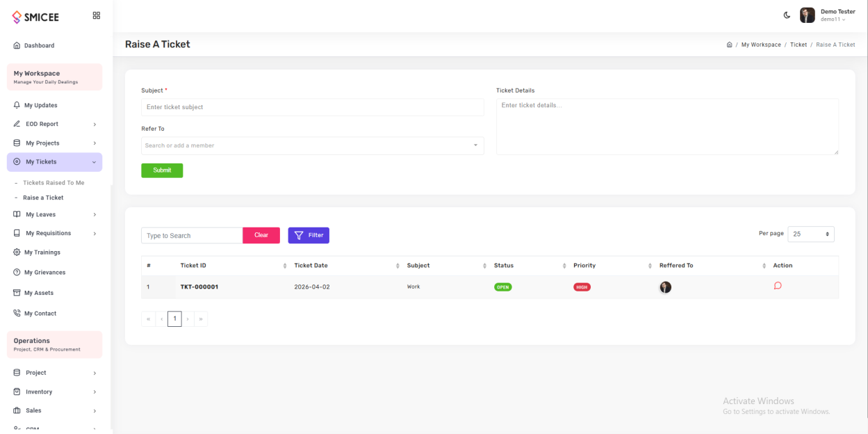Click the green Submit button
This screenshot has width=868, height=434.
pyautogui.click(x=162, y=170)
